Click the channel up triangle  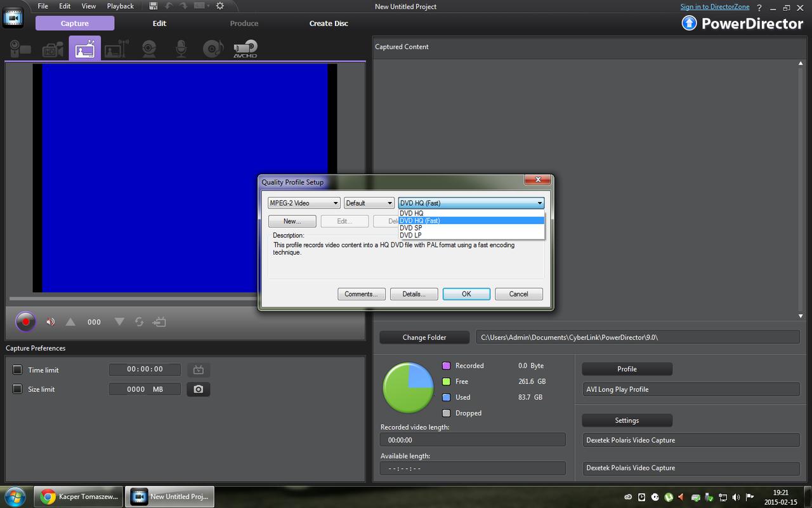pyautogui.click(x=70, y=322)
